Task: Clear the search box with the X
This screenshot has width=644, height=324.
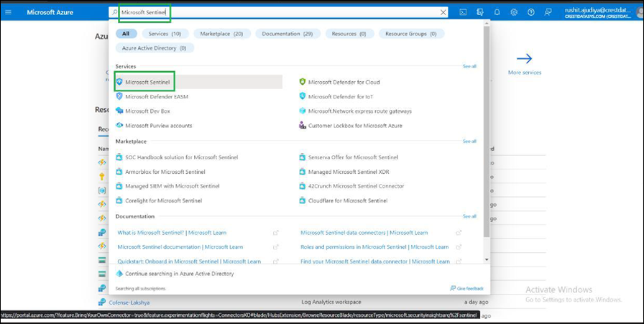Action: [443, 12]
